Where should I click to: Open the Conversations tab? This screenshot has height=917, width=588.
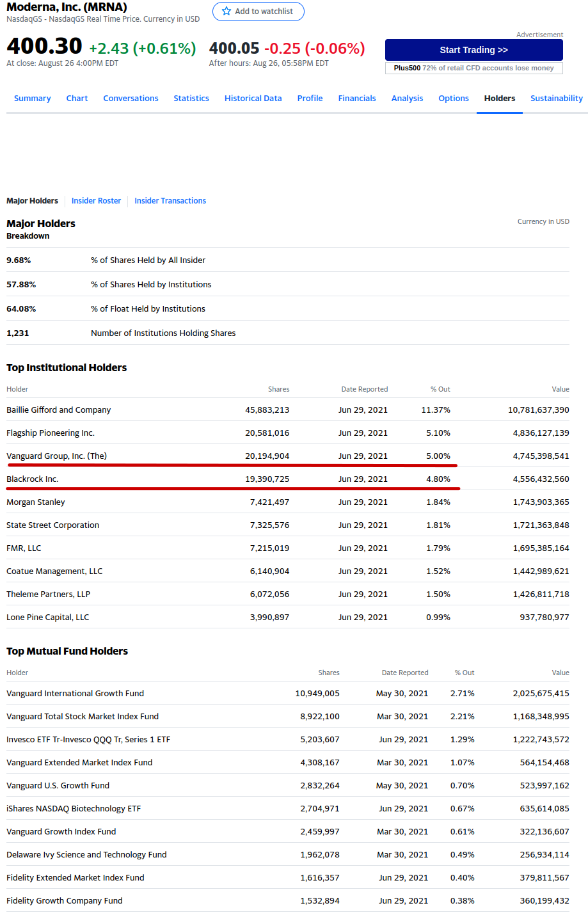click(131, 99)
